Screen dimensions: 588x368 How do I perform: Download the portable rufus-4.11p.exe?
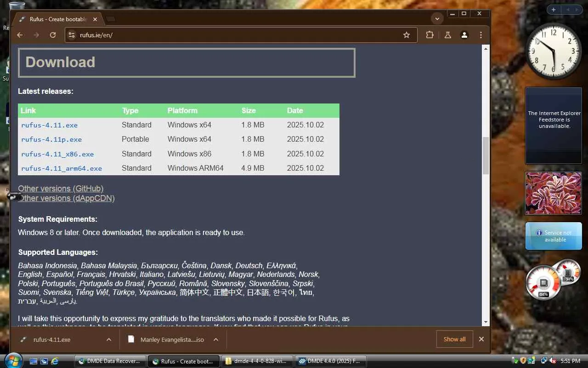(x=51, y=139)
